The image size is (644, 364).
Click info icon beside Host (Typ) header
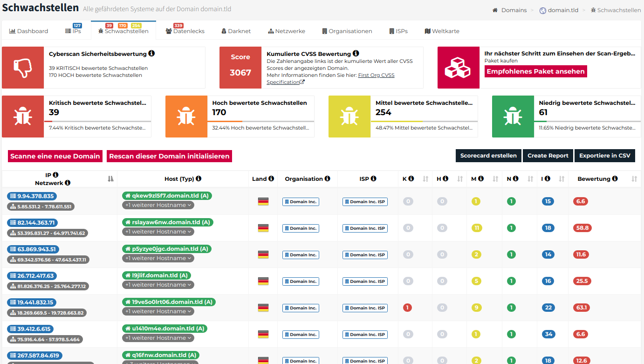(199, 179)
